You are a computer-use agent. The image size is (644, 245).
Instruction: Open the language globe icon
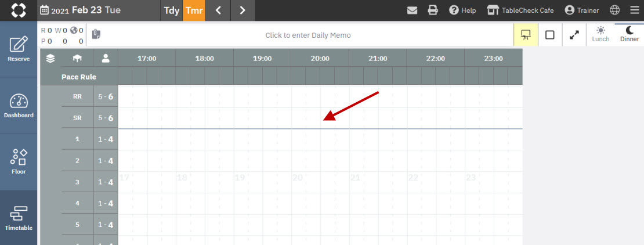(x=615, y=10)
